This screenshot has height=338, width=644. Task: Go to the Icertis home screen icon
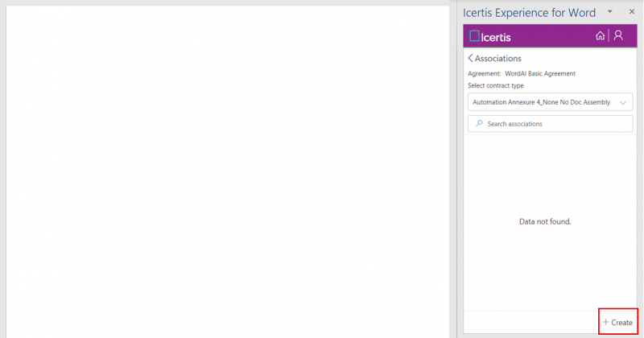click(600, 35)
